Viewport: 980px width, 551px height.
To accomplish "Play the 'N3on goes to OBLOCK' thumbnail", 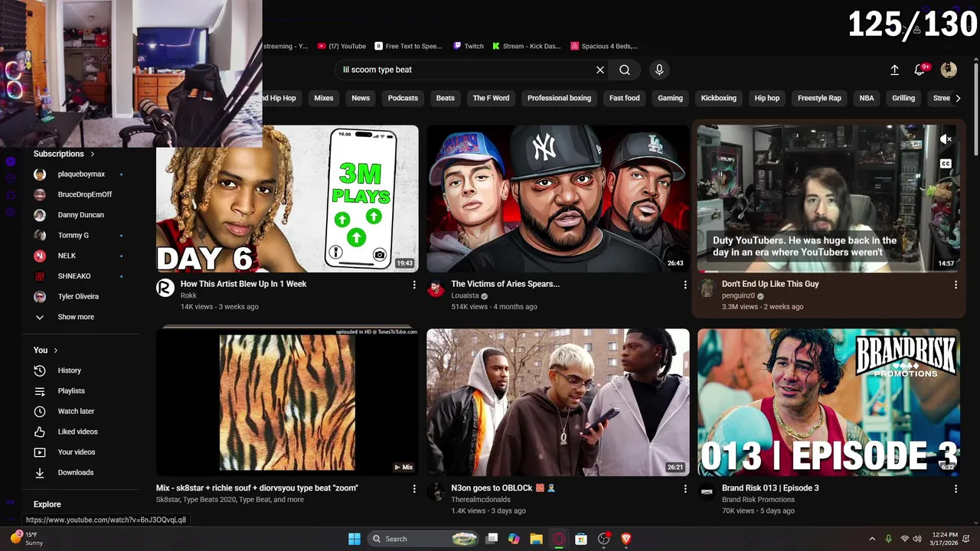I will pos(557,403).
